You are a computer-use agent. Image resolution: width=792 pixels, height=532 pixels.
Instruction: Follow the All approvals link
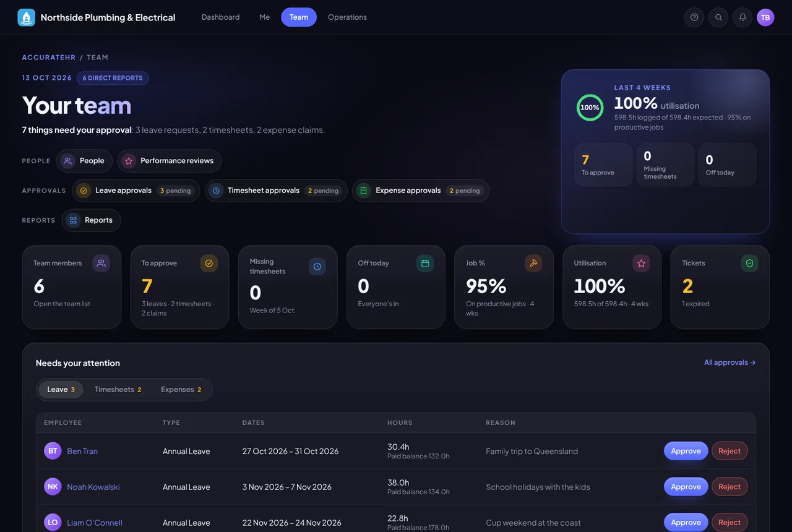point(730,363)
